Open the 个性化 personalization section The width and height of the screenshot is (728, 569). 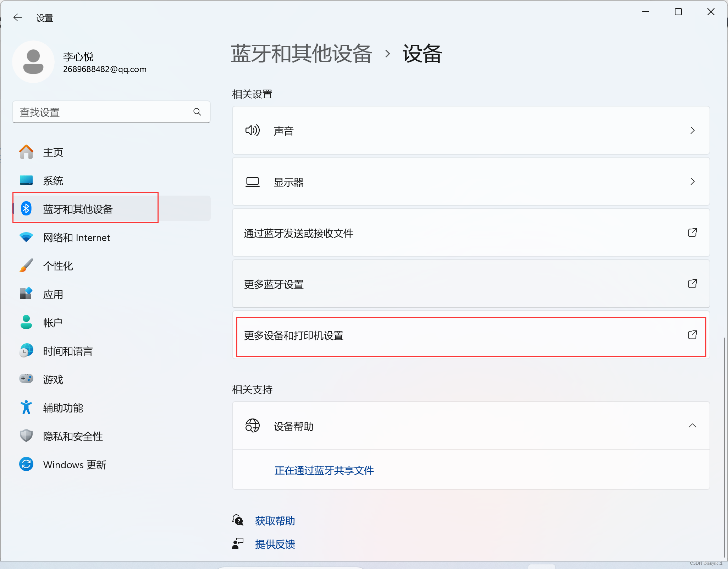58,266
